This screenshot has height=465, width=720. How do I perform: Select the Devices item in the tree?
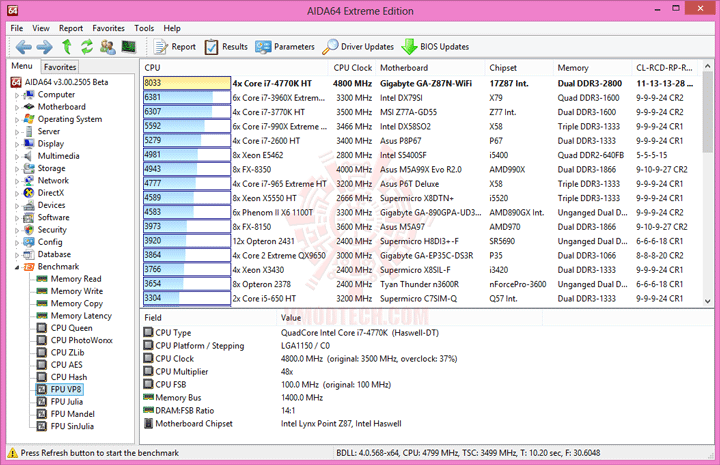[51, 205]
